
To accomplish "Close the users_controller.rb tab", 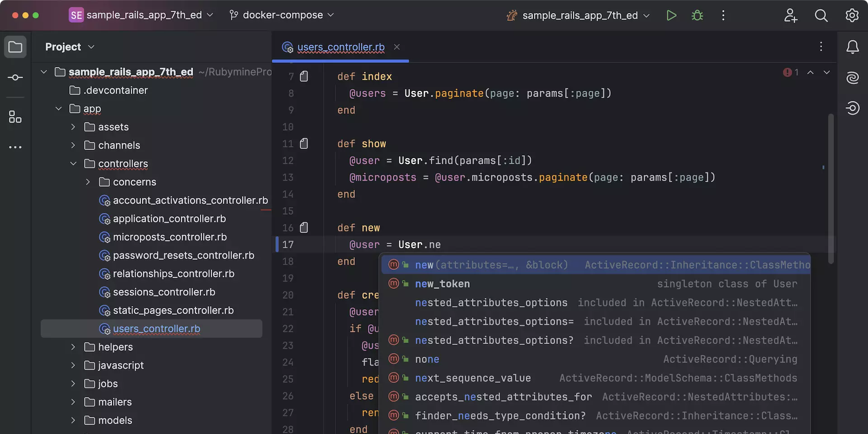I will pyautogui.click(x=397, y=47).
